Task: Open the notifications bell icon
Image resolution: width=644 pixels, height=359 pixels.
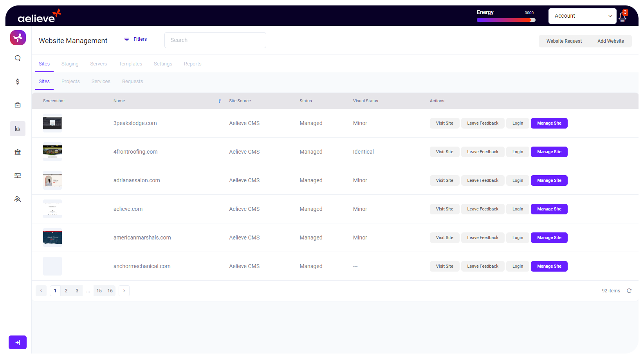Action: coord(622,16)
